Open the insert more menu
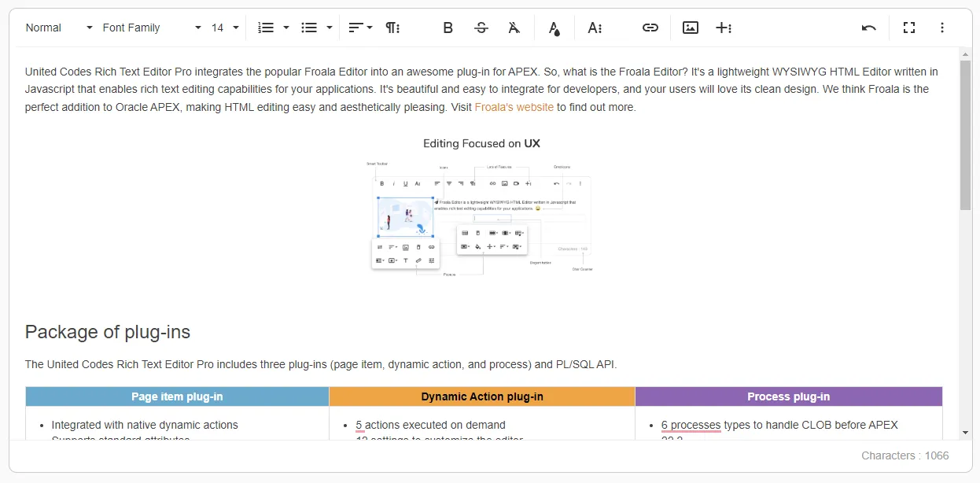 coord(724,28)
